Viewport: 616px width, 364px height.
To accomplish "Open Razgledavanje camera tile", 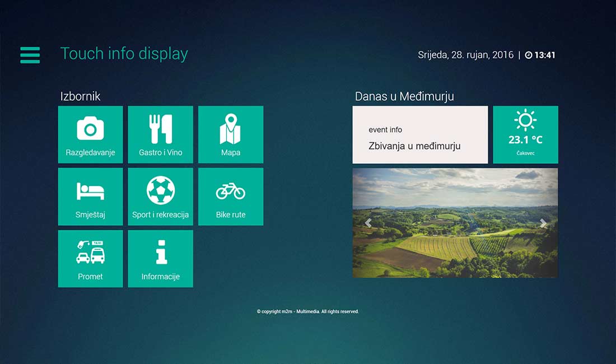I will (x=90, y=135).
